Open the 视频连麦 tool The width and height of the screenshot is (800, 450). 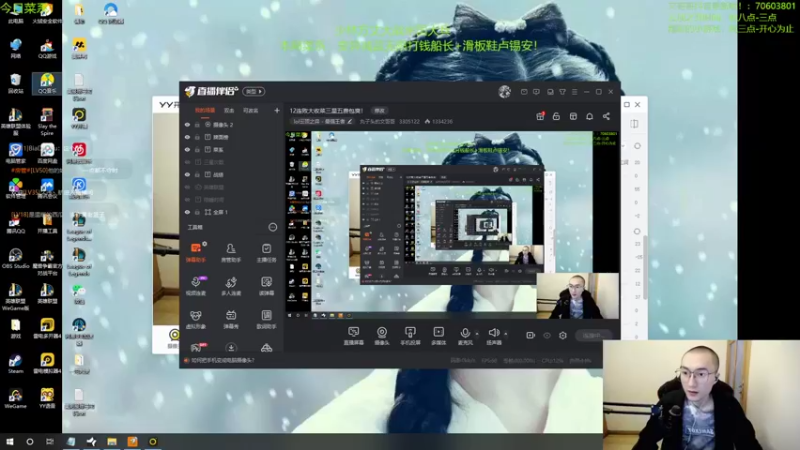[x=196, y=286]
